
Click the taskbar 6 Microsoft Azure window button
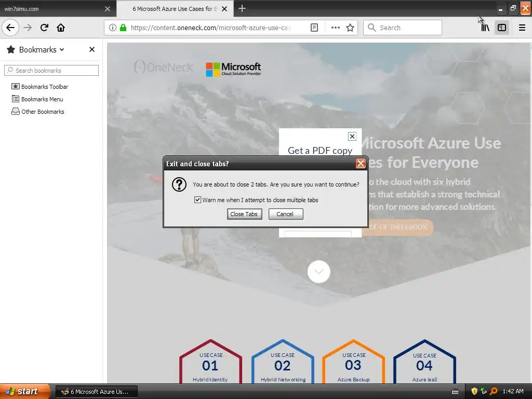[x=96, y=392]
